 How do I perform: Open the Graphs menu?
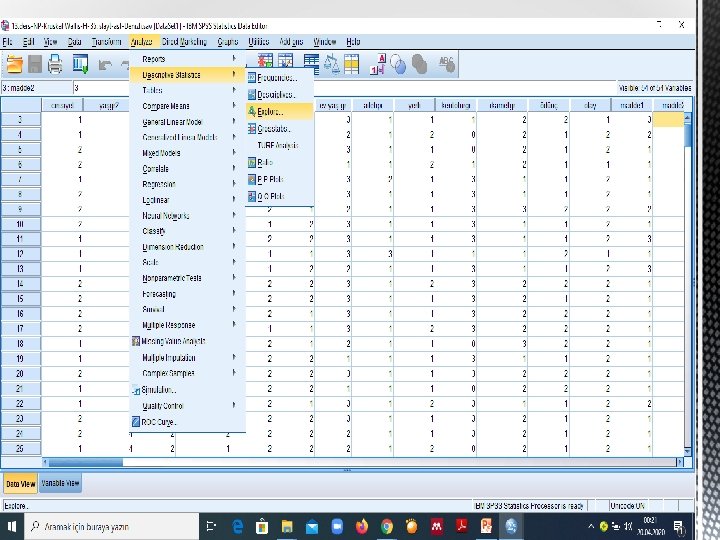click(228, 42)
